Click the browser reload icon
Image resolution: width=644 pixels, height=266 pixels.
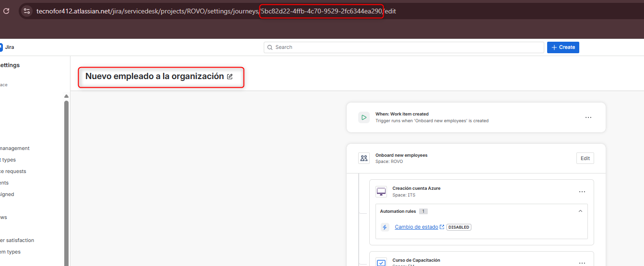6,11
